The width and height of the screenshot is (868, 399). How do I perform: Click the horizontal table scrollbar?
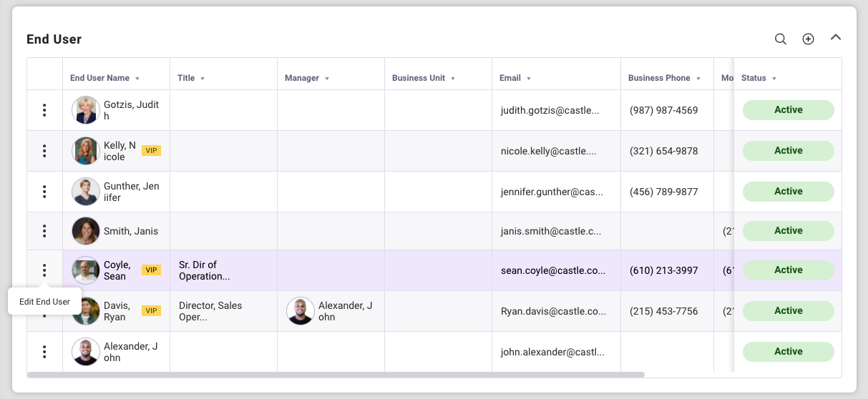click(x=336, y=374)
